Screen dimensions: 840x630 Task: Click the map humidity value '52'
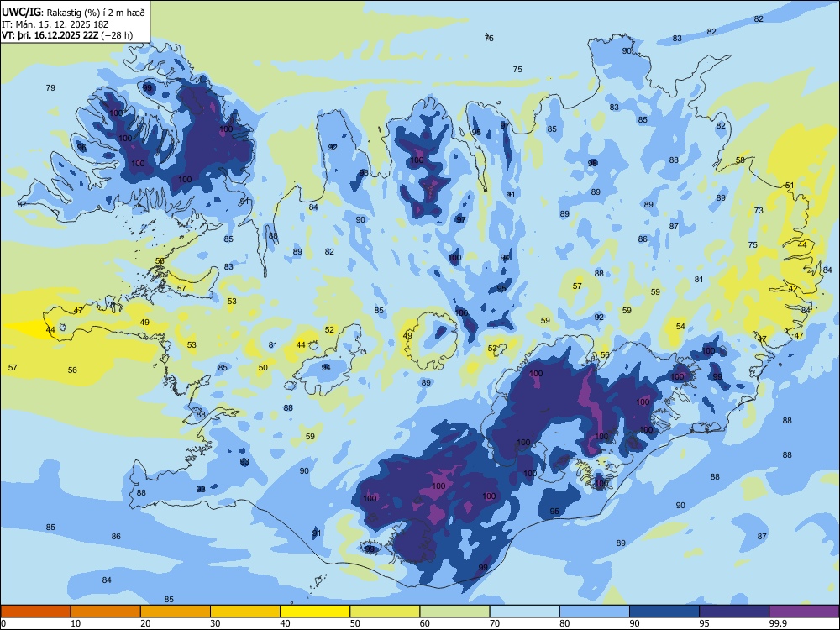coord(329,330)
